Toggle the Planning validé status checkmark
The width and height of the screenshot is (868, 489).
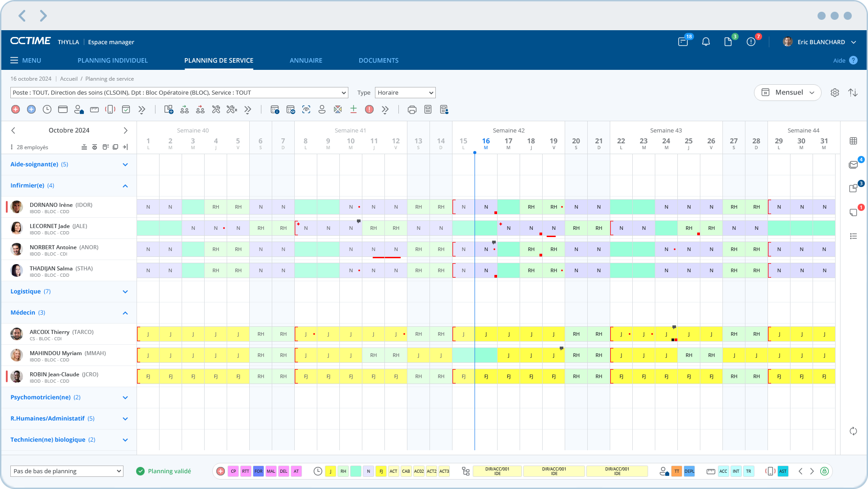pos(140,471)
